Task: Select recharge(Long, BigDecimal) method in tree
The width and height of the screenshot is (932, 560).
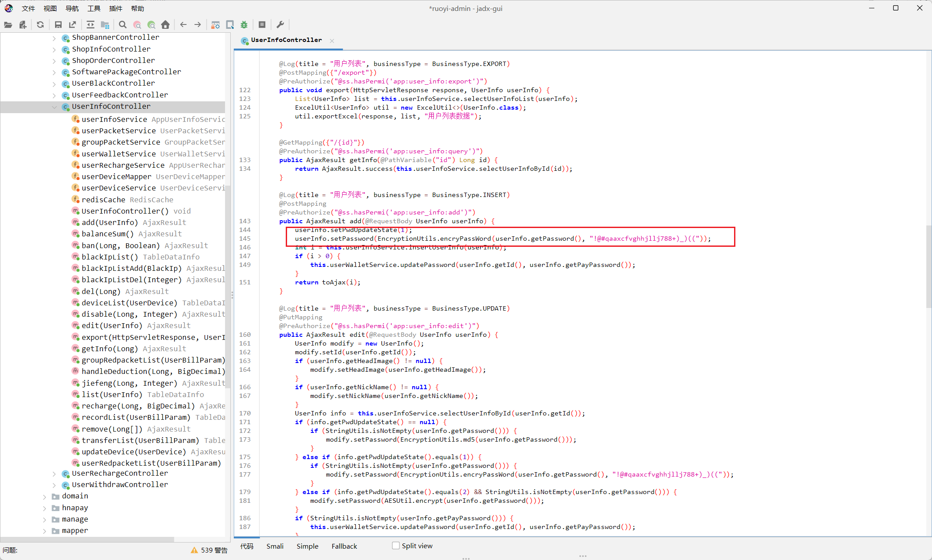Action: click(153, 406)
